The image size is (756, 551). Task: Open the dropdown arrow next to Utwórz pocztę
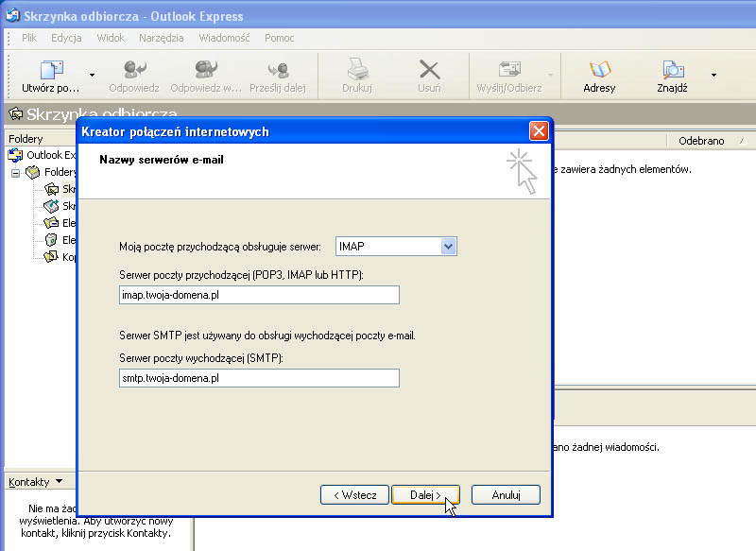(x=92, y=75)
